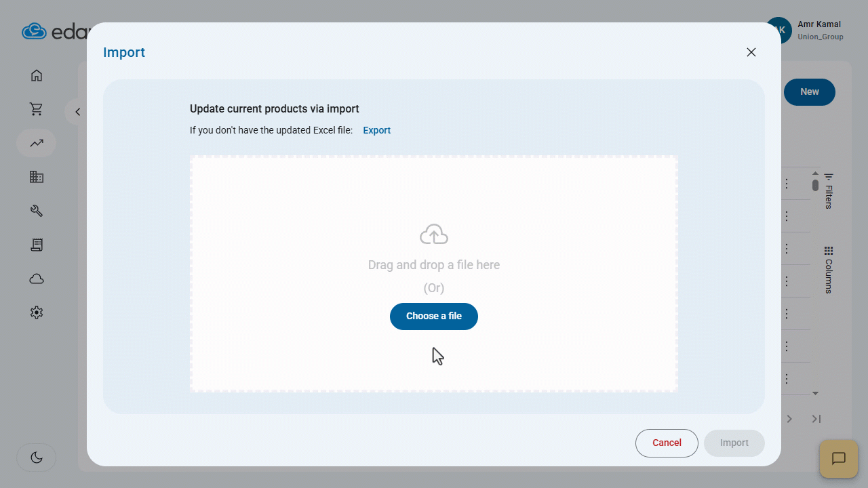868x488 pixels.
Task: Open the chat message icon
Action: coord(839,459)
